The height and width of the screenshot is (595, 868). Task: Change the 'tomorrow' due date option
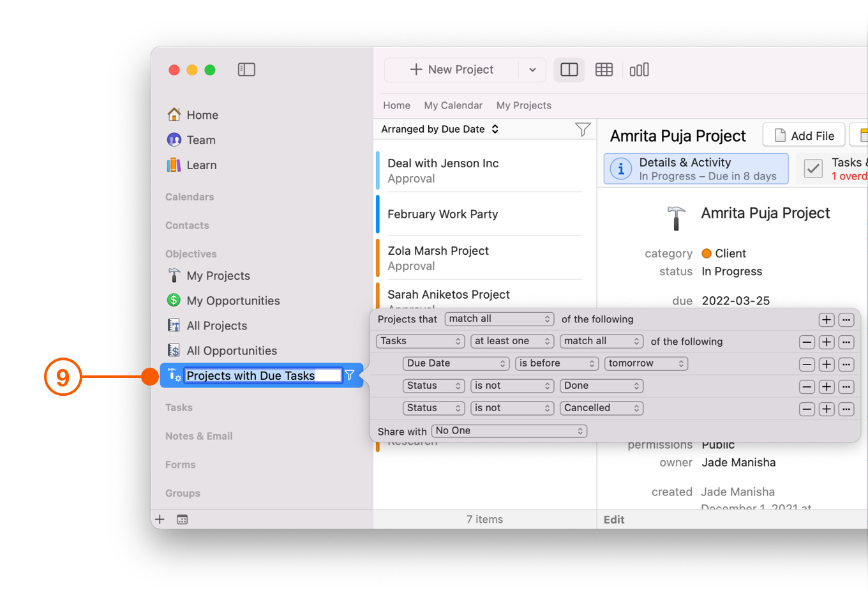[646, 363]
